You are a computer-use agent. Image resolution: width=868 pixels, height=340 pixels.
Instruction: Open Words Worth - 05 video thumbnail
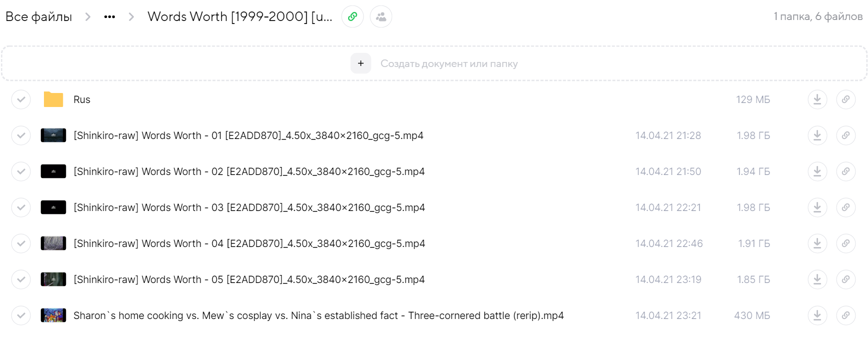pos(53,279)
